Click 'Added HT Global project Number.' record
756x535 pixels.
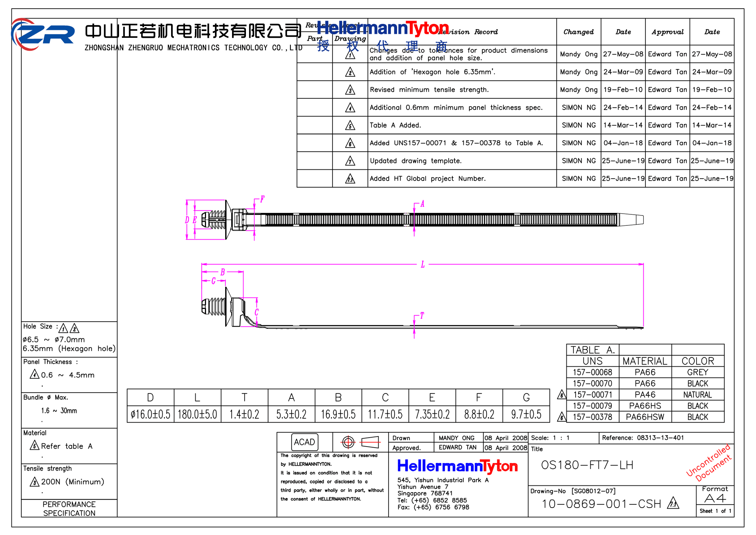coord(428,179)
